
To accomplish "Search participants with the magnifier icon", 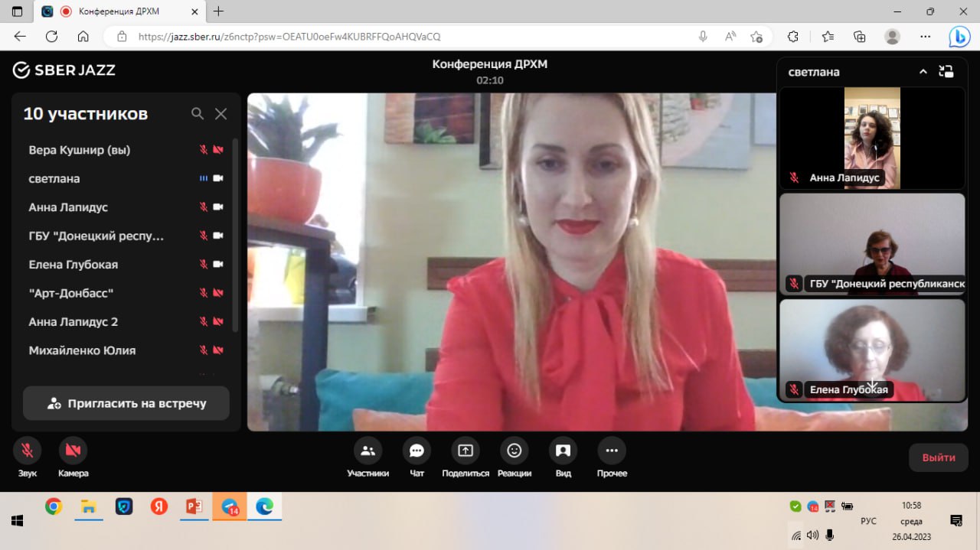I will point(198,114).
